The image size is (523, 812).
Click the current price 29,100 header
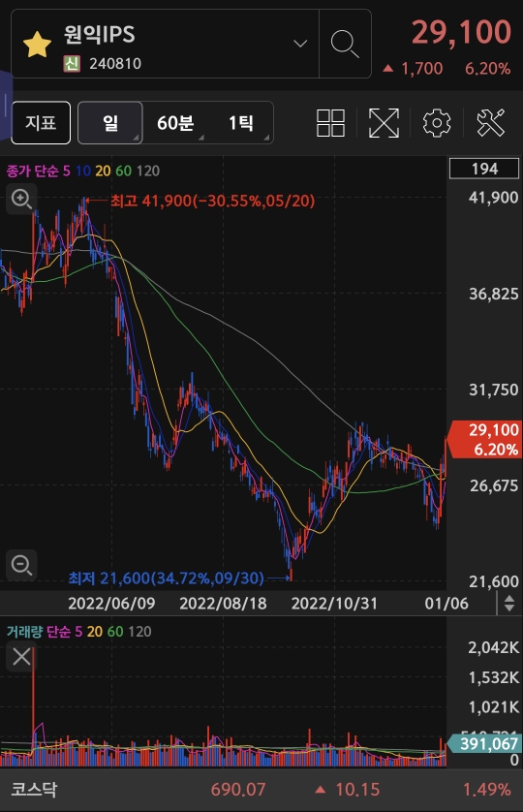point(461,33)
